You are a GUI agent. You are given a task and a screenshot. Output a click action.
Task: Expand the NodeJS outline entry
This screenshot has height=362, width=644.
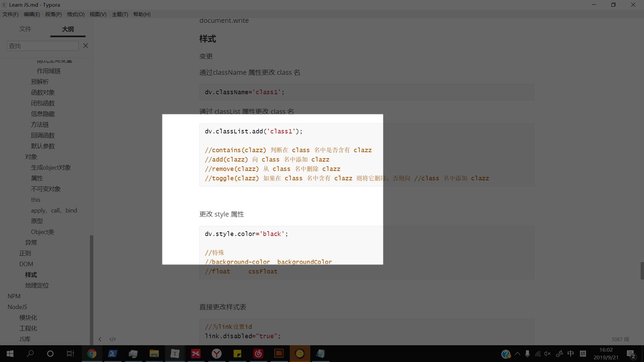point(17,307)
